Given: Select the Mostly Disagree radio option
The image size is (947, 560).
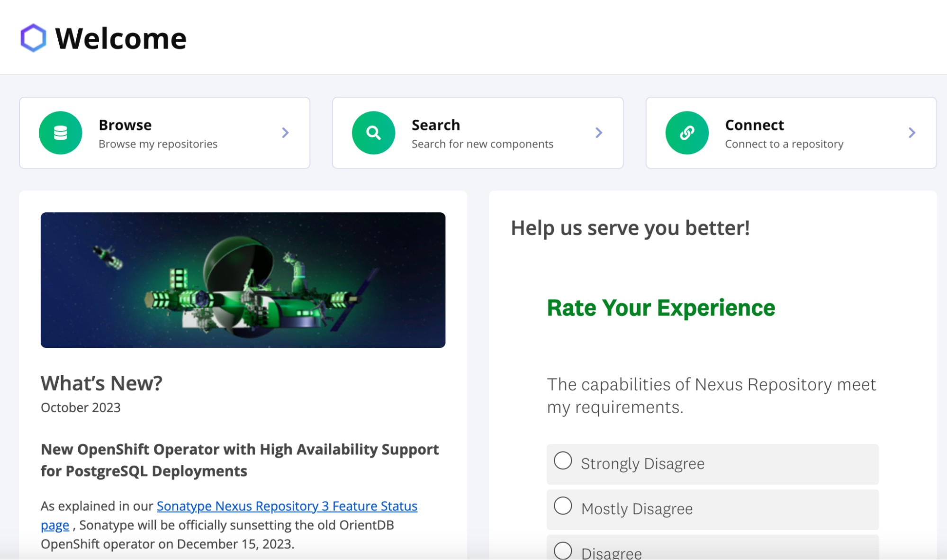Looking at the screenshot, I should pos(563,506).
